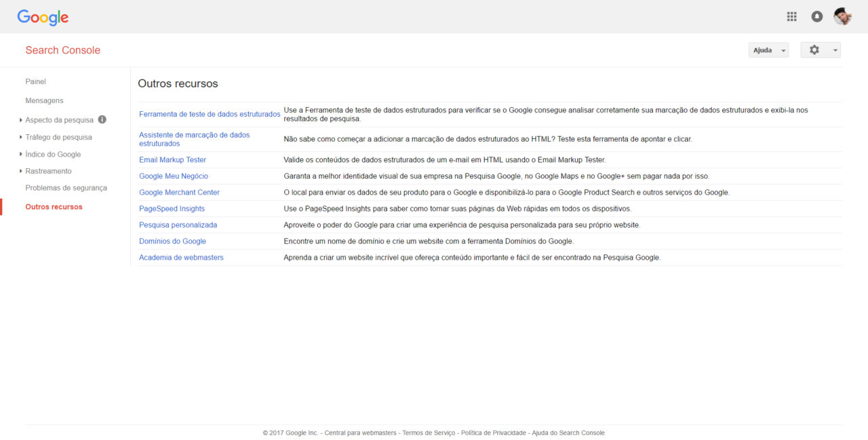
Task: Open Assistente de marcação de dados estruturados
Action: (195, 139)
